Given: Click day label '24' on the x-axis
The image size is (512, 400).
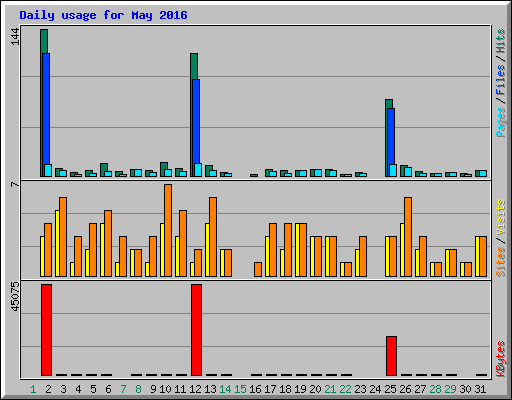Looking at the screenshot, I should (375, 389).
